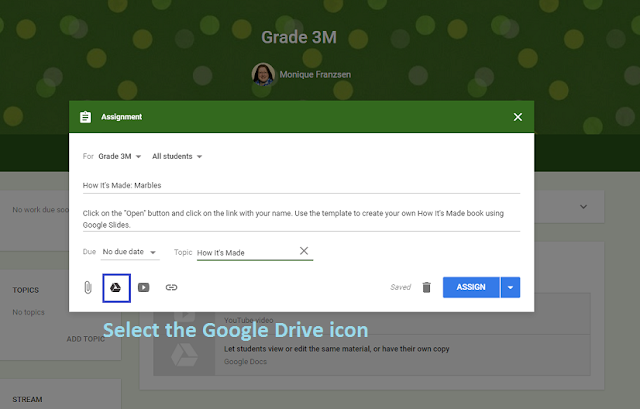Click the add link icon
Image resolution: width=640 pixels, height=409 pixels.
(171, 287)
